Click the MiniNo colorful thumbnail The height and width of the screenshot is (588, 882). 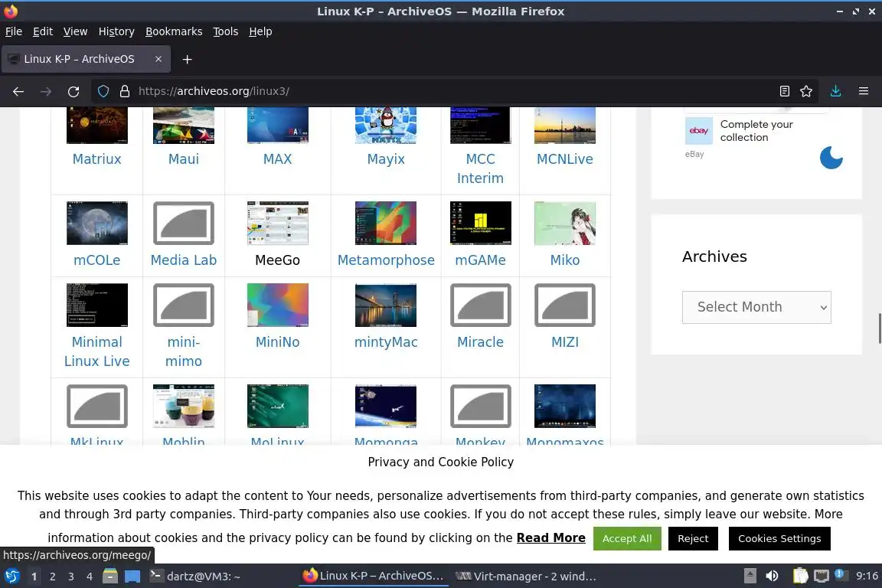277,305
